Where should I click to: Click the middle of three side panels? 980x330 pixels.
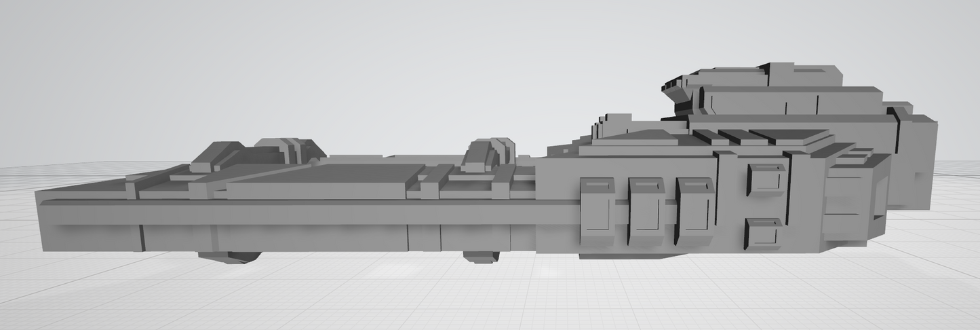coord(646,211)
